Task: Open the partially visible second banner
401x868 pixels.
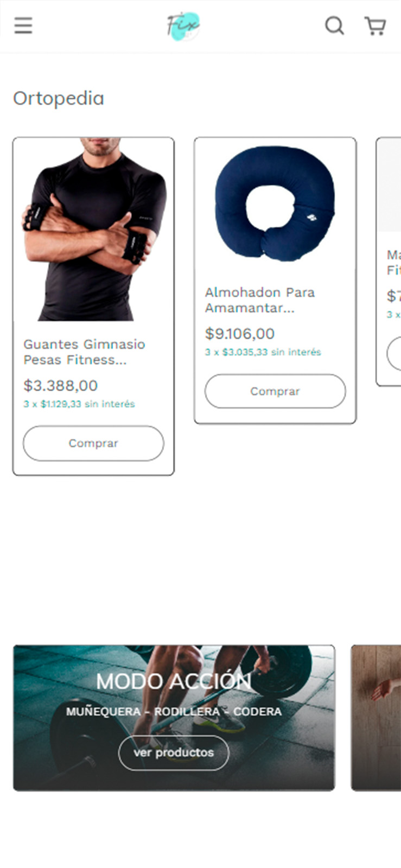Action: click(x=376, y=718)
